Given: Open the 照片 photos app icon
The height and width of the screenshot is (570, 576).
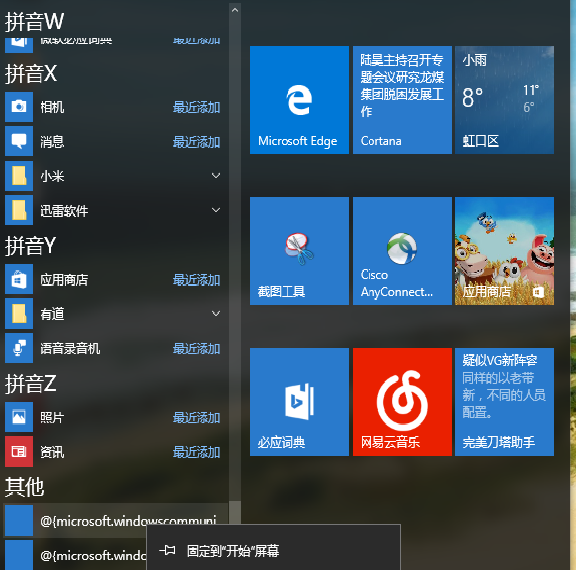Looking at the screenshot, I should coord(19,417).
